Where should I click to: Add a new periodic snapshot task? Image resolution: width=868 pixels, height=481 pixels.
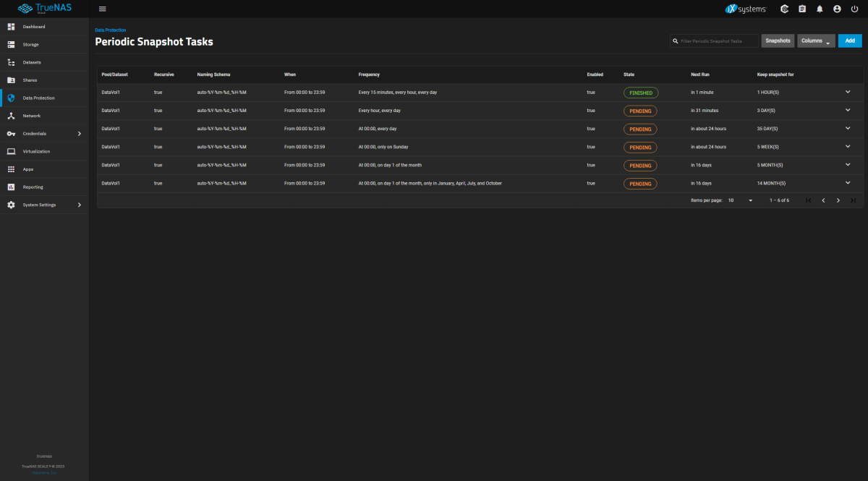click(850, 41)
